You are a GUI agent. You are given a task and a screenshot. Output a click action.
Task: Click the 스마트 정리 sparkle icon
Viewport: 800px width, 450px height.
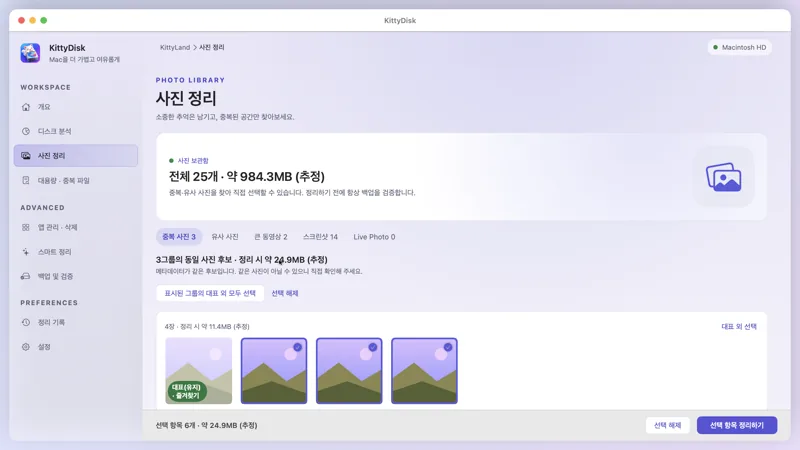point(26,252)
